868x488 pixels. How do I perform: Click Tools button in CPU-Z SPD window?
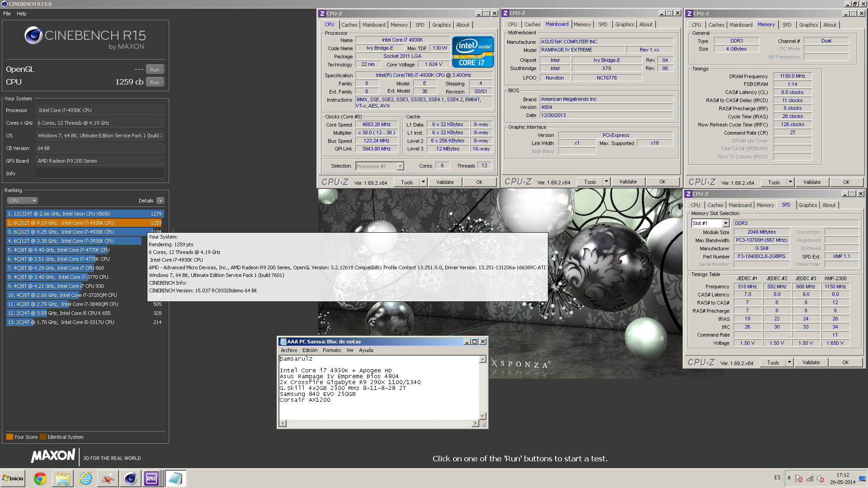click(x=773, y=362)
